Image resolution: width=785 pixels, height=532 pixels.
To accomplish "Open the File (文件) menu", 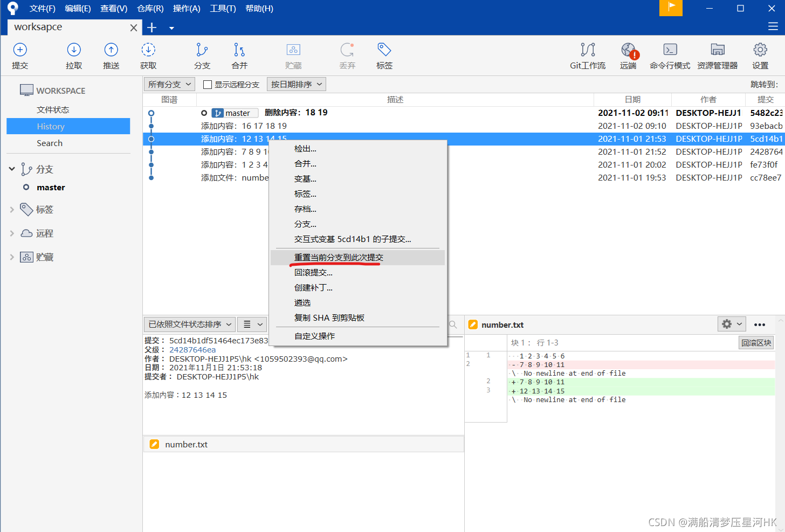I will [43, 8].
